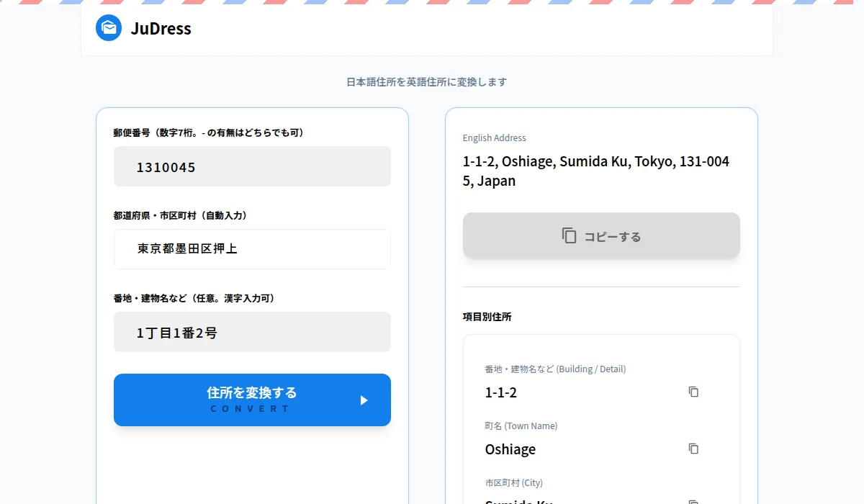Image resolution: width=864 pixels, height=504 pixels.
Task: Click the postal code field showing 1310045
Action: pyautogui.click(x=252, y=166)
